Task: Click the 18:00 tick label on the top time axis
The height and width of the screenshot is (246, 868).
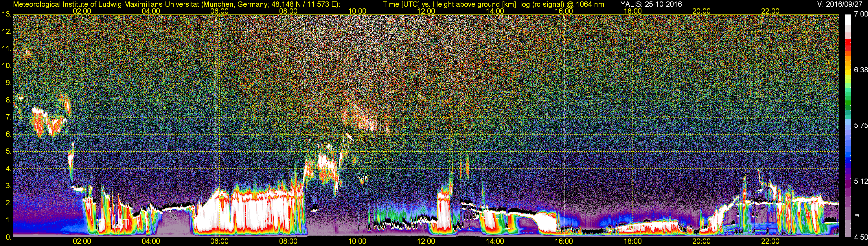Action: point(632,11)
